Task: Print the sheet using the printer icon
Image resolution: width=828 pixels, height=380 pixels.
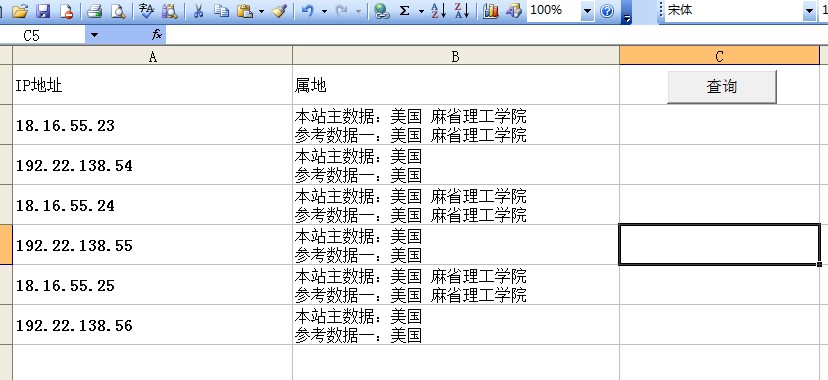Action: tap(95, 11)
